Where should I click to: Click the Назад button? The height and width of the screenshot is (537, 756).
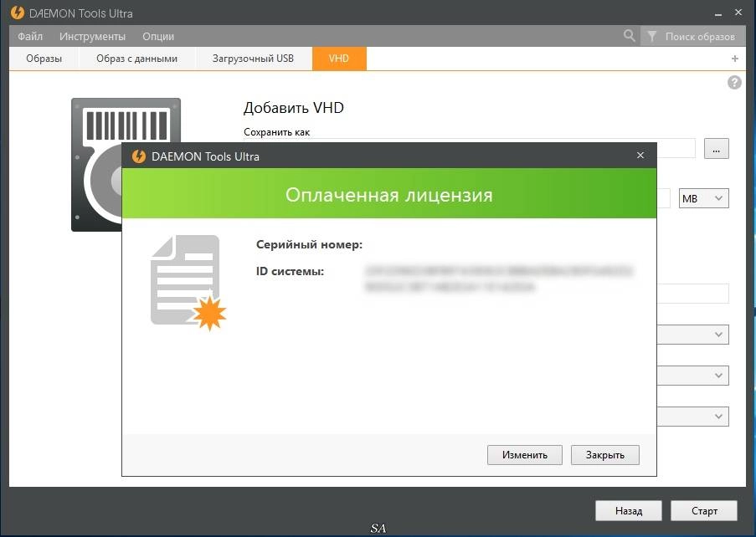tap(628, 510)
